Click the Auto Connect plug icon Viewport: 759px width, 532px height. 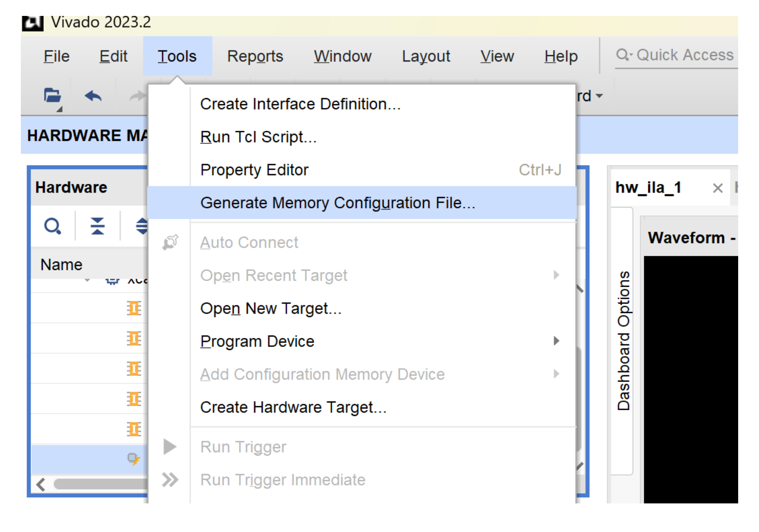170,242
